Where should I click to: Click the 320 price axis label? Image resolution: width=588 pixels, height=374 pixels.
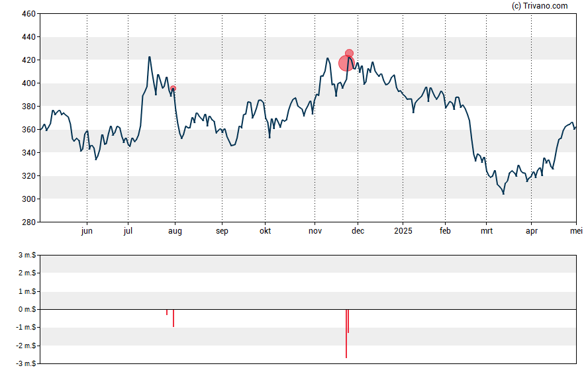click(x=29, y=176)
